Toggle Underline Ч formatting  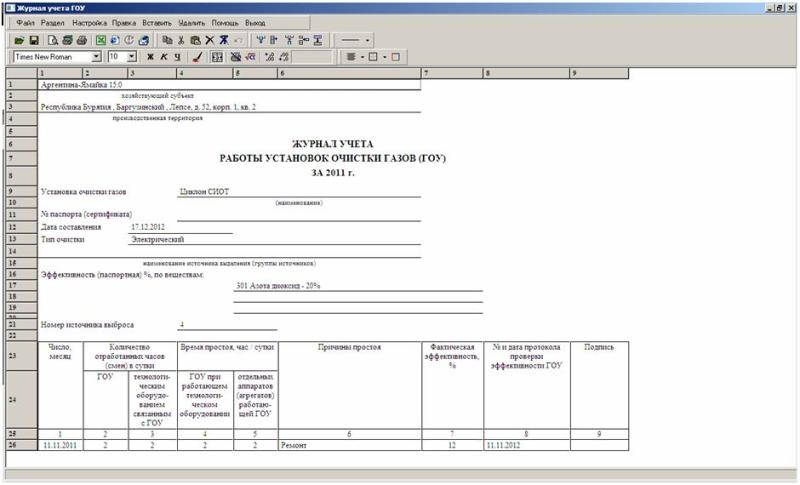click(176, 57)
